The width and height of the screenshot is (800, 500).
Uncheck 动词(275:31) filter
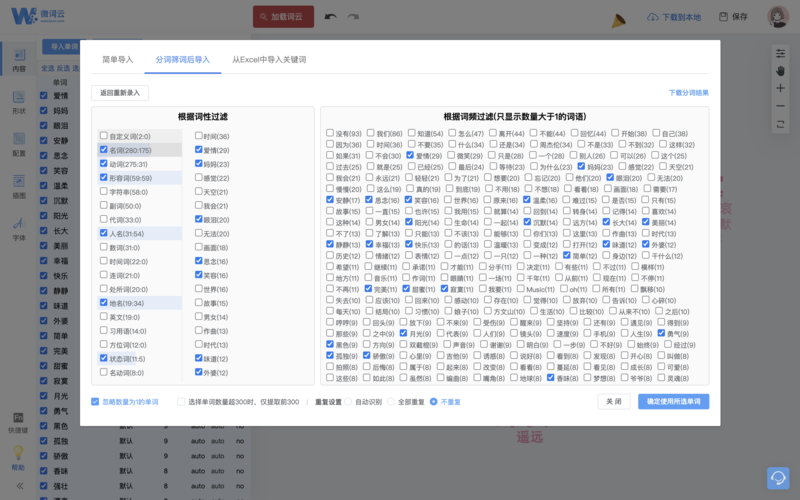coord(104,163)
